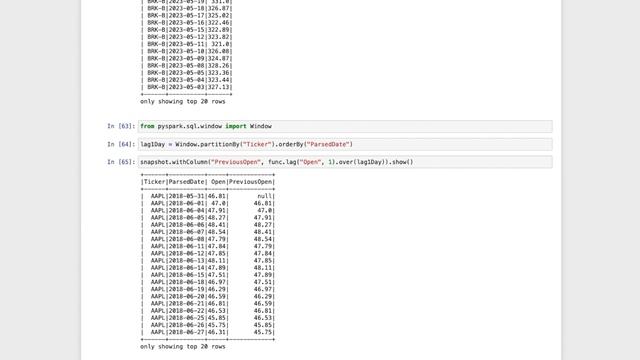Click the AAPL 2018-06-25 row
640x360 pixels.
(208, 318)
